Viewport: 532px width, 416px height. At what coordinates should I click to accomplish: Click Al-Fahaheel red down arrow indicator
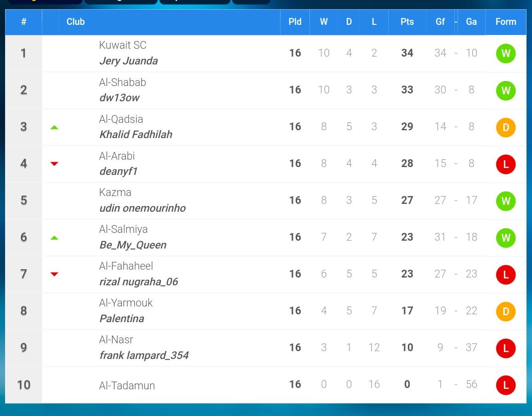[54, 274]
